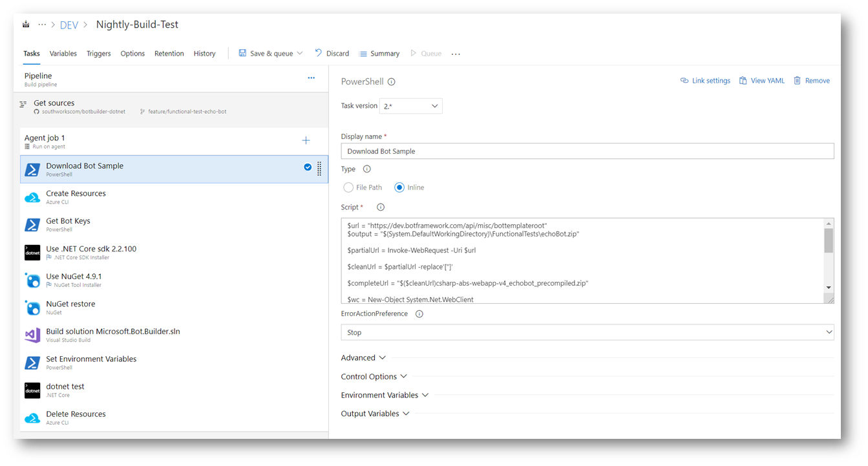Select the Create Resources task
The height and width of the screenshot is (466, 868).
174,197
